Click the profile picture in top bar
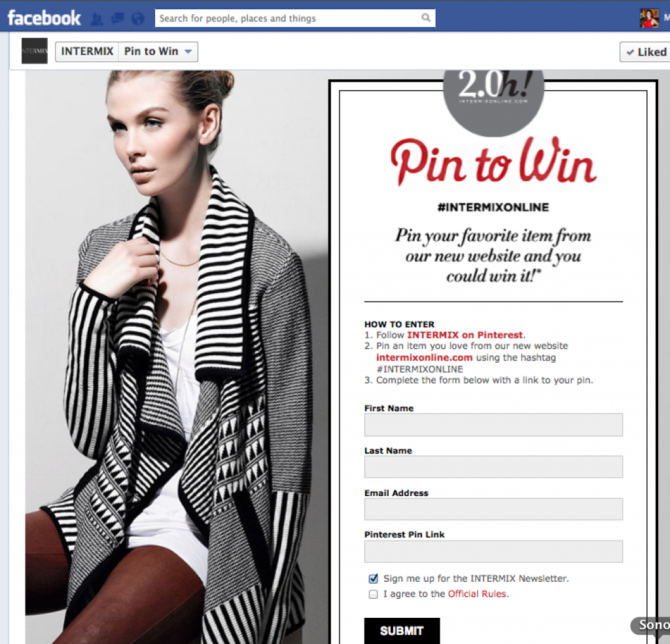This screenshot has height=644, width=670. click(649, 18)
